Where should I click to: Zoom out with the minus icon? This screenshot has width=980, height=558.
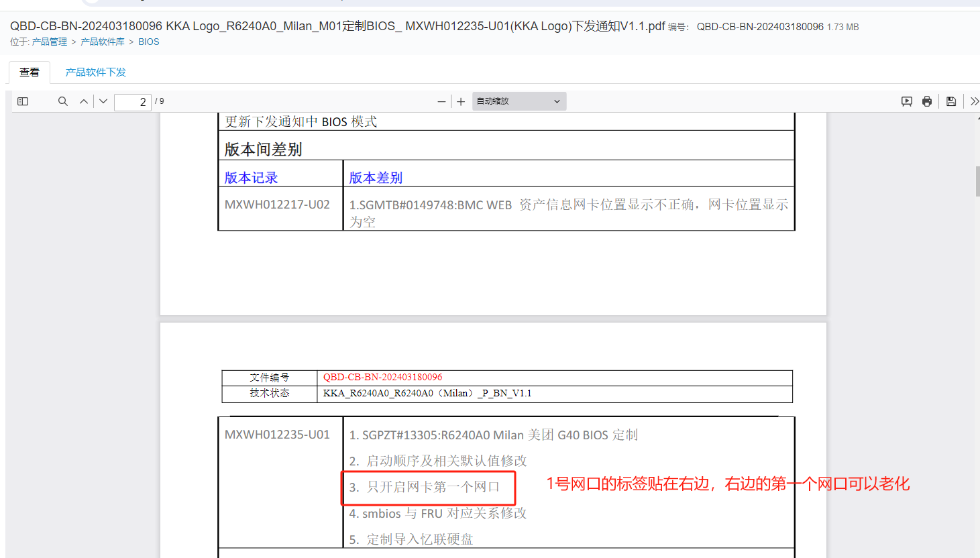coord(441,102)
